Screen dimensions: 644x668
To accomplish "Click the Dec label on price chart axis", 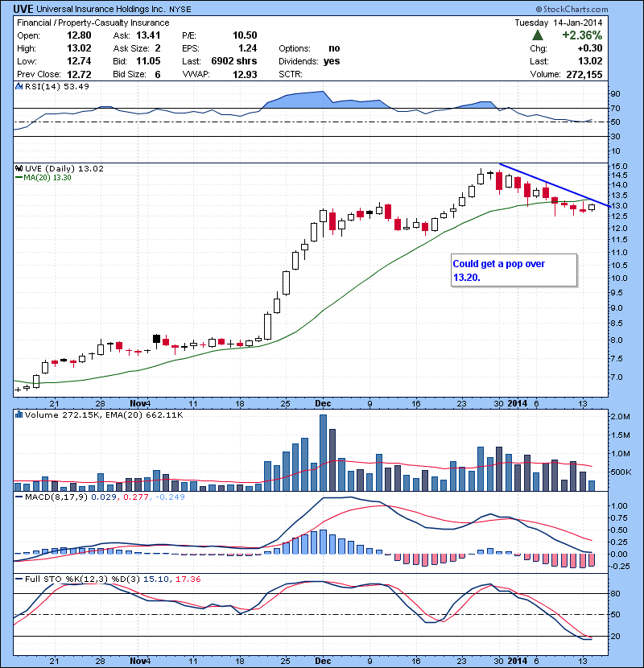I will (x=323, y=403).
